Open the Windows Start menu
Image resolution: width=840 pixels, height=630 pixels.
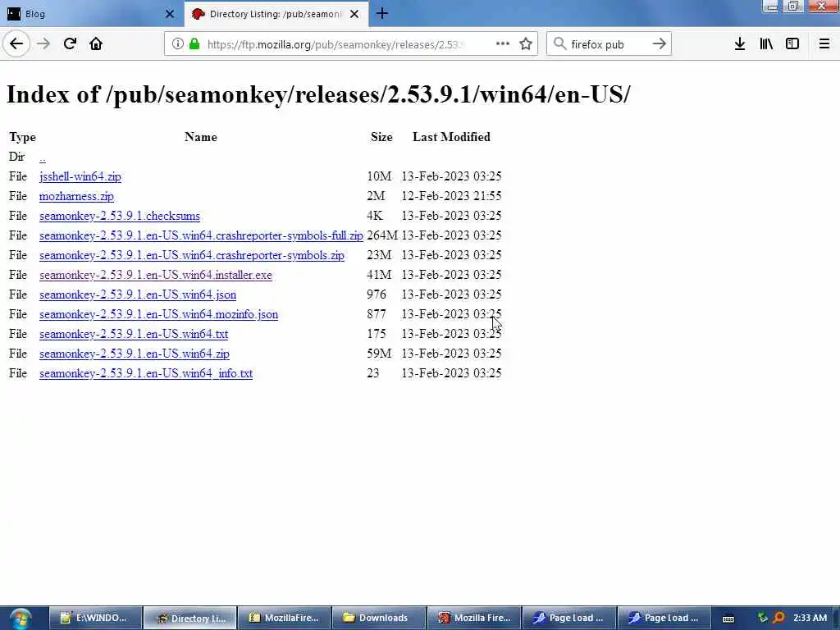click(21, 619)
